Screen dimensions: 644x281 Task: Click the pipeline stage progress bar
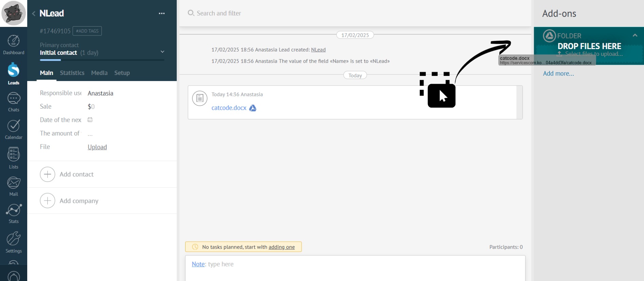pos(102,60)
